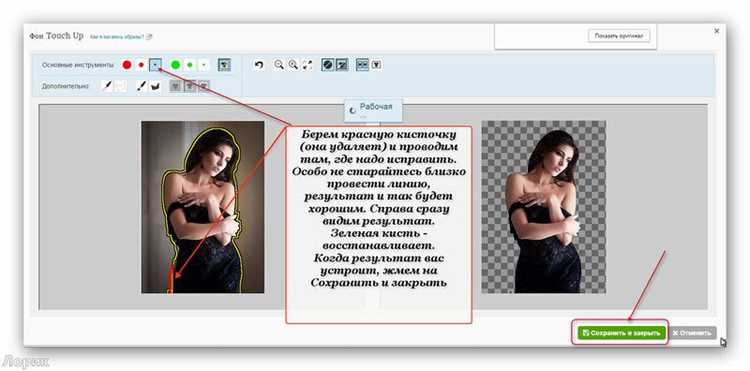Click the fit-to-screen arrows icon
The width and height of the screenshot is (750, 371).
click(x=307, y=65)
